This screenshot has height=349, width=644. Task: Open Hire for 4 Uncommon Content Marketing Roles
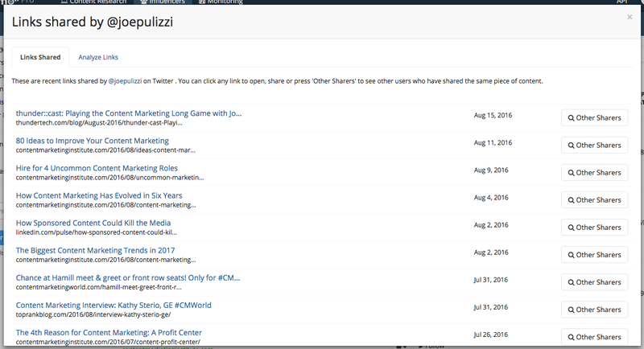pos(97,168)
